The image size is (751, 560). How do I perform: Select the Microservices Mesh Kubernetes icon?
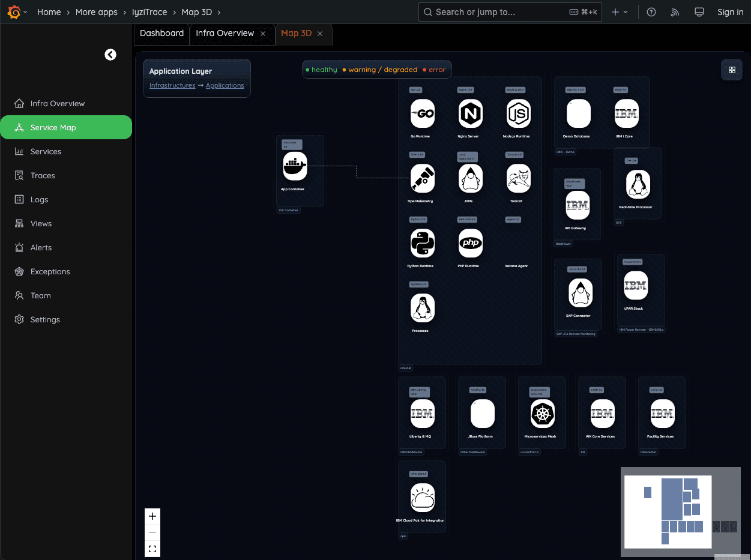point(542,414)
